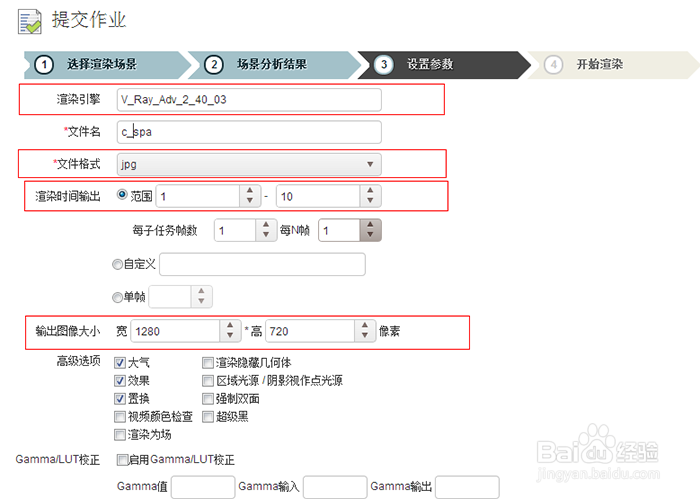700x499 pixels.
Task: Click the Gamma输出 input field
Action: point(467,487)
